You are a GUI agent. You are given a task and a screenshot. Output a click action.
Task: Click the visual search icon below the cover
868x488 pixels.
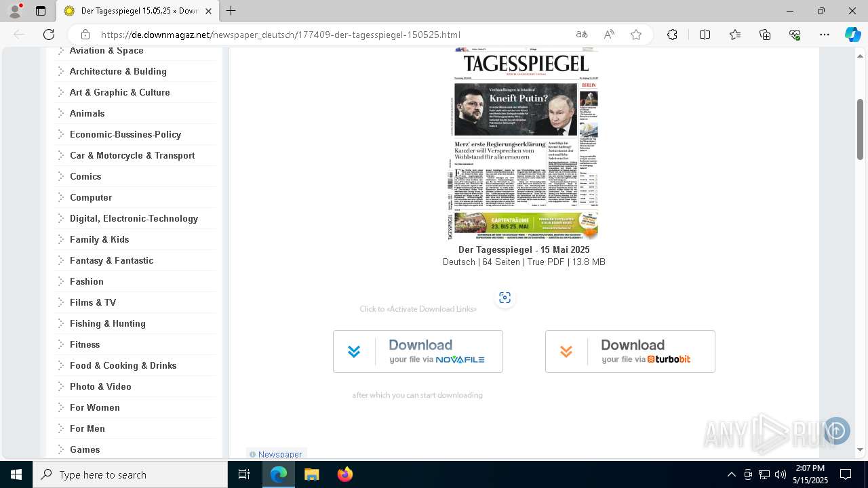tap(505, 298)
